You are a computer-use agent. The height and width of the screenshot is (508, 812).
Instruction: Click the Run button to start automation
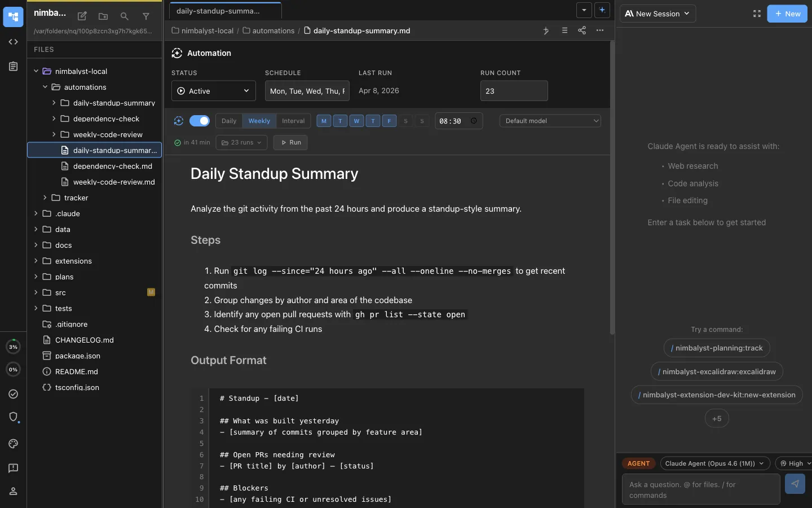click(290, 142)
